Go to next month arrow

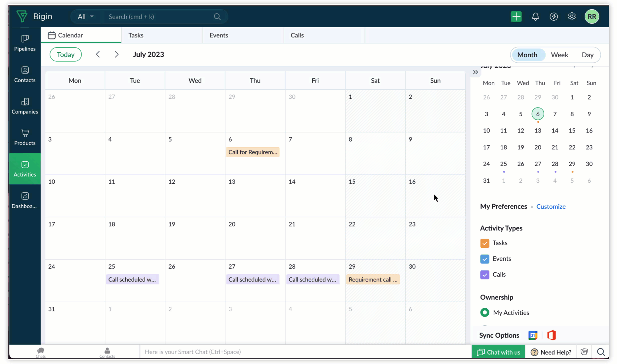tap(117, 54)
